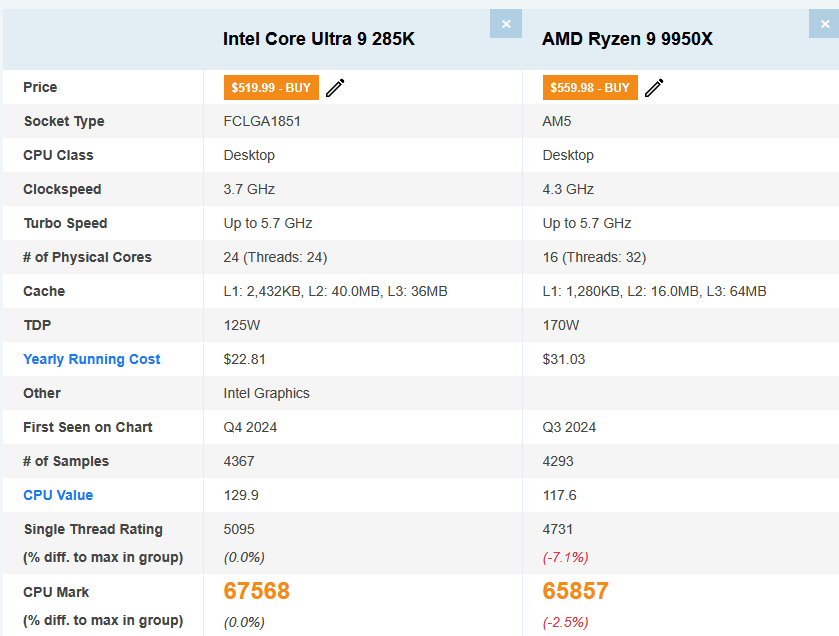Click the First Seen on Chart label

tap(88, 427)
